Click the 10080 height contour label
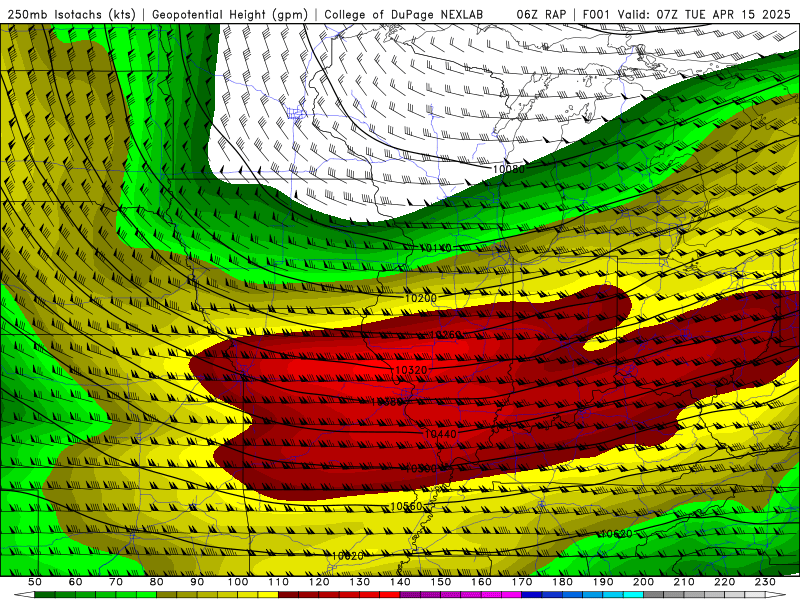This screenshot has height=600, width=800. tap(509, 169)
